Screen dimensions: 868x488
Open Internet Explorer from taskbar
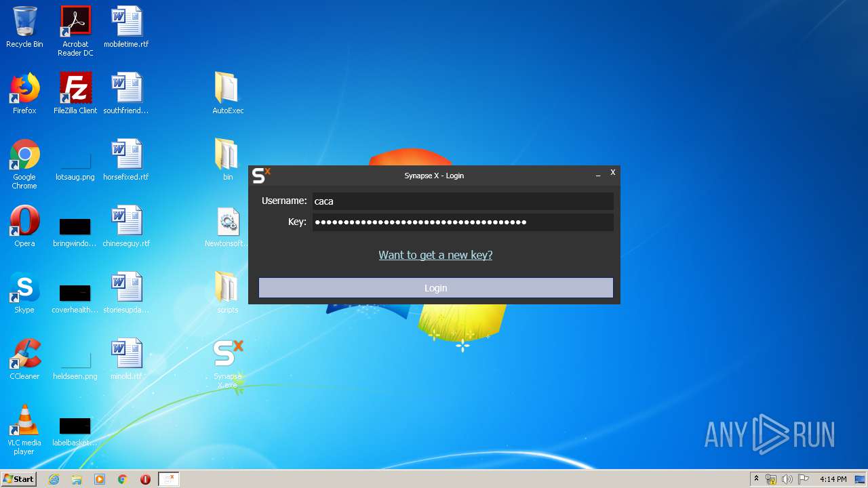[x=54, y=479]
